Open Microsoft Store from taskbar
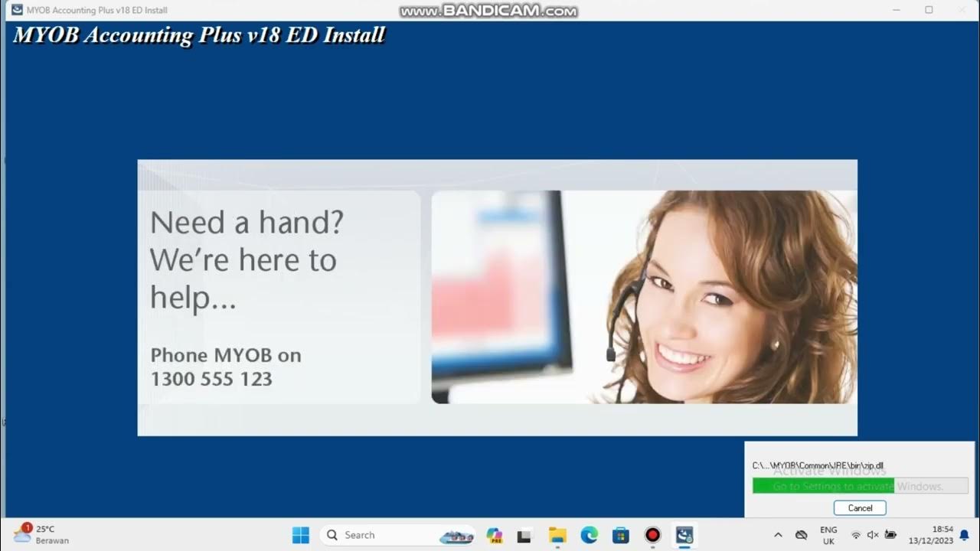Image resolution: width=980 pixels, height=551 pixels. coord(620,535)
